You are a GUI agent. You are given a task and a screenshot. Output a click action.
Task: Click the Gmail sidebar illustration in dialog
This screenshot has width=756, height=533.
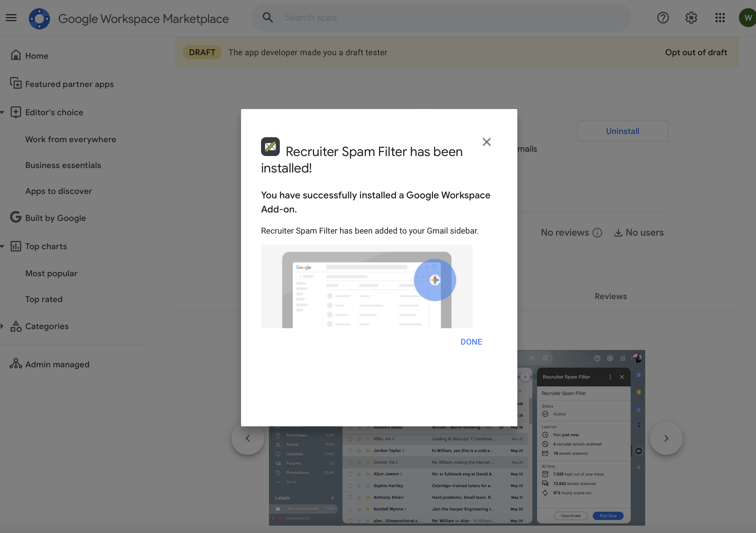pyautogui.click(x=367, y=286)
